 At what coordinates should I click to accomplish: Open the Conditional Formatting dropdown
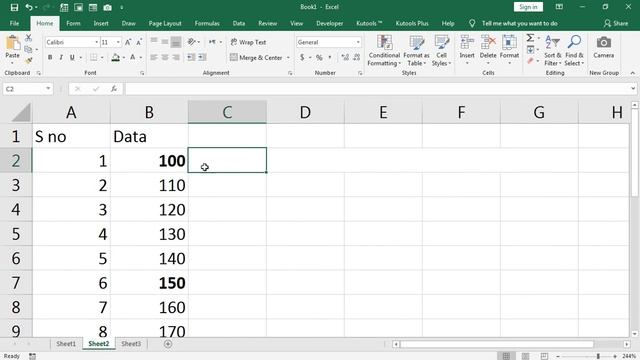point(384,50)
